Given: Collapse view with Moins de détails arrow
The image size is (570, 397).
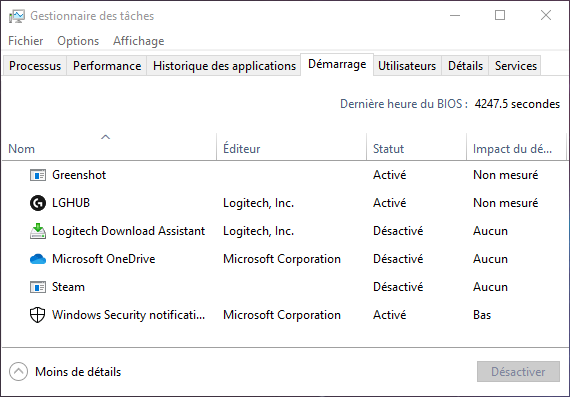Looking at the screenshot, I should click(x=18, y=372).
